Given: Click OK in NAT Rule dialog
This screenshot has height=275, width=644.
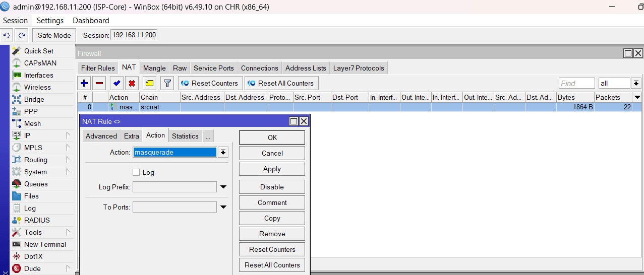Looking at the screenshot, I should pos(272,137).
